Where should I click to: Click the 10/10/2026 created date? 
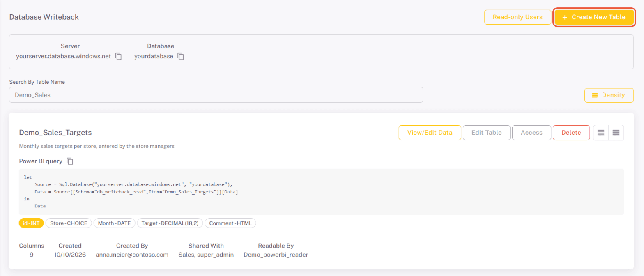point(70,255)
